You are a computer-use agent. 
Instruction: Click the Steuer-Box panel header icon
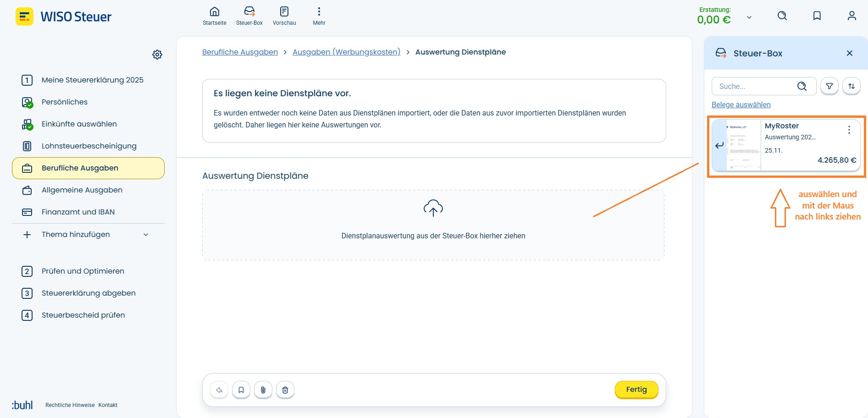click(x=721, y=53)
